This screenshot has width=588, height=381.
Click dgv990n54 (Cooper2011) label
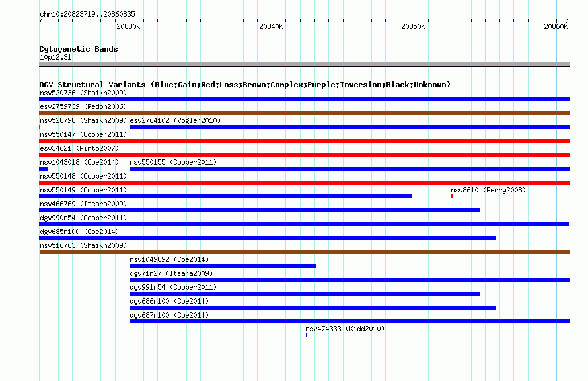click(83, 218)
